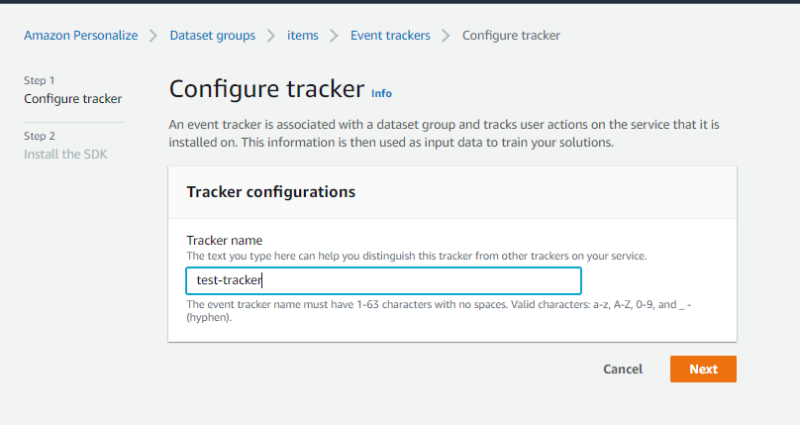Viewport: 800px width, 425px height.
Task: Navigate to the items breadcrumb
Action: pyautogui.click(x=302, y=35)
